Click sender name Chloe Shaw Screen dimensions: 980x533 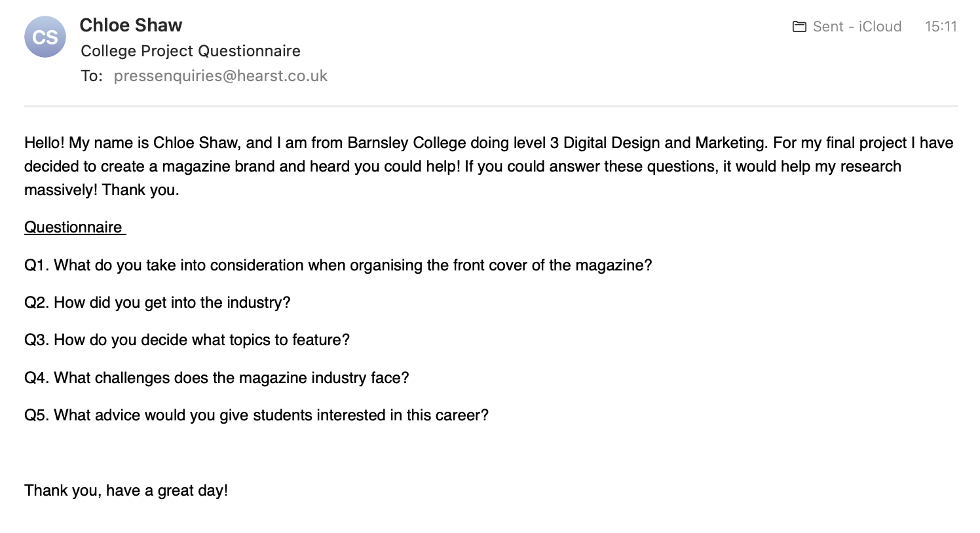131,26
